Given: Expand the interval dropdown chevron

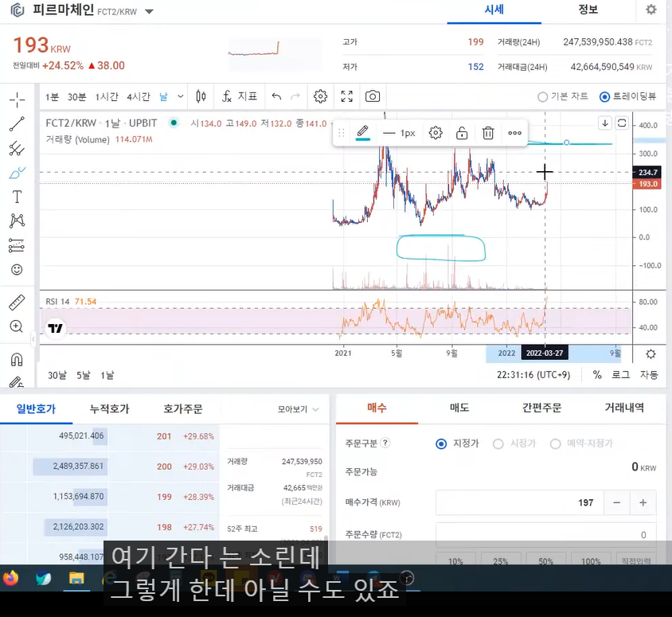Looking at the screenshot, I should click(181, 96).
